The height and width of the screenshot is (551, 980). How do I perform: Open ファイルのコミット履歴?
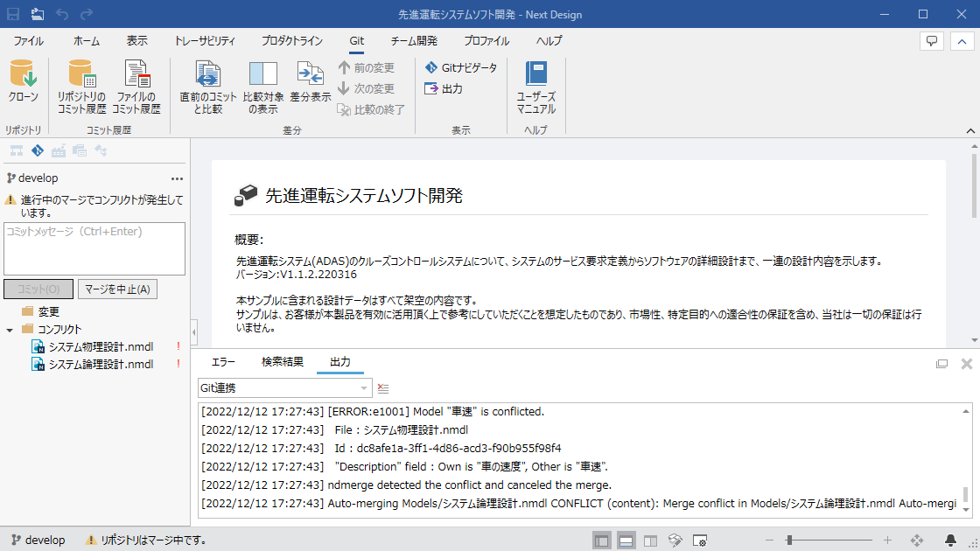coord(136,87)
